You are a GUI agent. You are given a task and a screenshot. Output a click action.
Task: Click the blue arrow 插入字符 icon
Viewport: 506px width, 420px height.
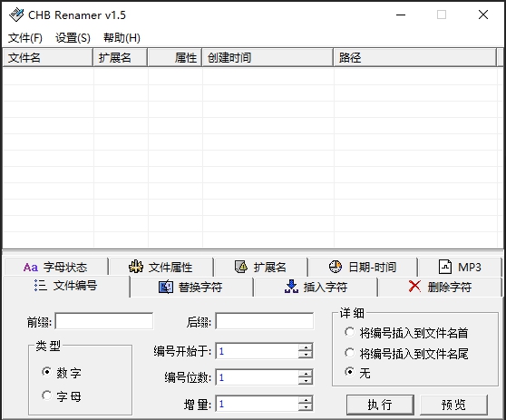pos(291,287)
